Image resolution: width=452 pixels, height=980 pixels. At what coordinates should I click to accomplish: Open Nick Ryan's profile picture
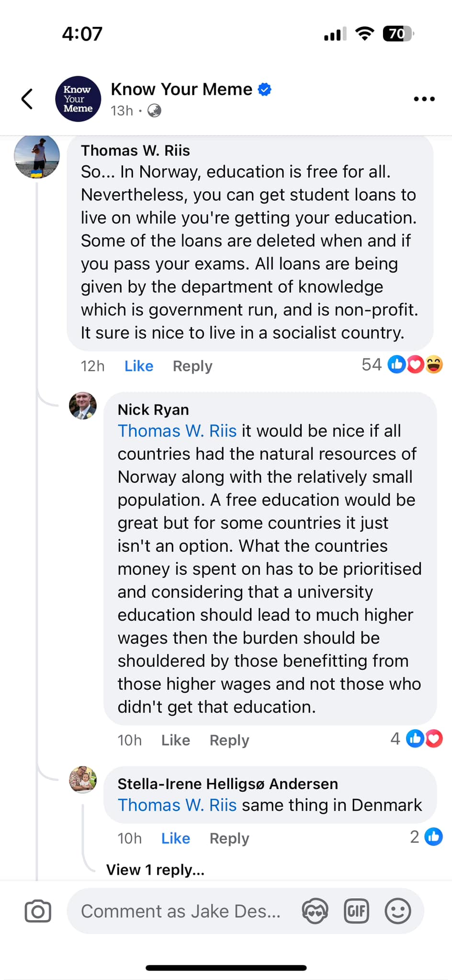point(83,406)
